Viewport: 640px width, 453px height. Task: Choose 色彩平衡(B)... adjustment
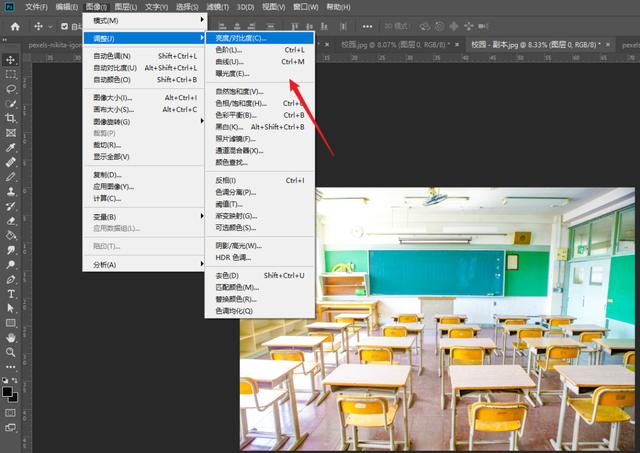point(260,115)
